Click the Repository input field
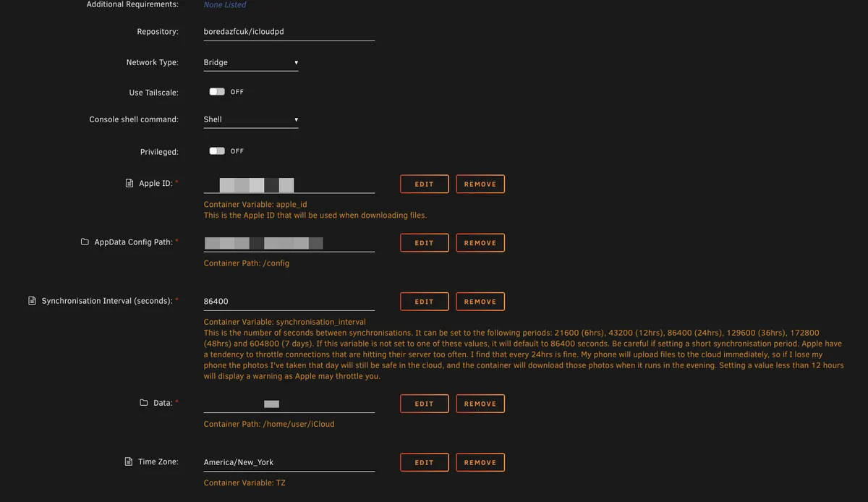Image resolution: width=868 pixels, height=502 pixels. 289,32
